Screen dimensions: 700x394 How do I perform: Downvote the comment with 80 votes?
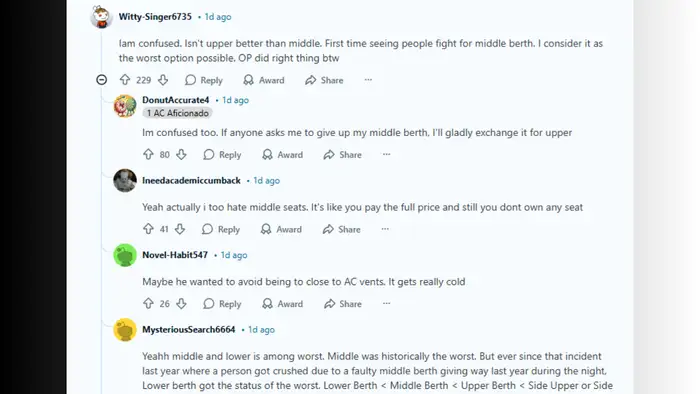181,154
